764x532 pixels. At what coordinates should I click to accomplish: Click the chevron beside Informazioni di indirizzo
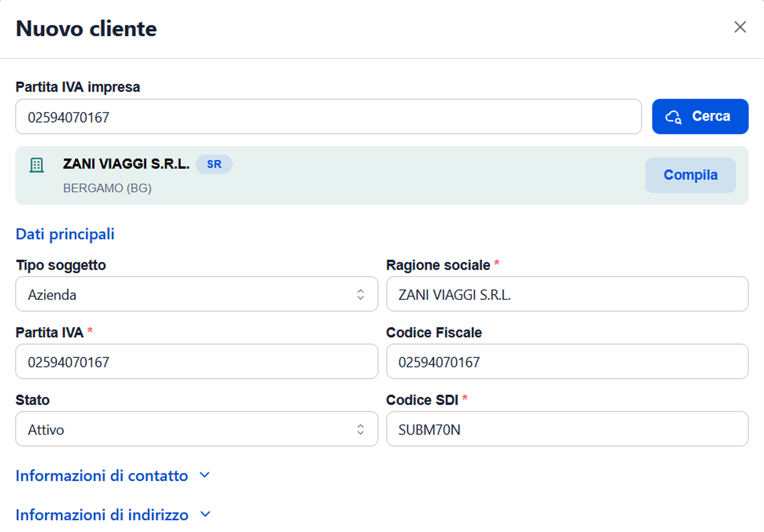pos(205,514)
